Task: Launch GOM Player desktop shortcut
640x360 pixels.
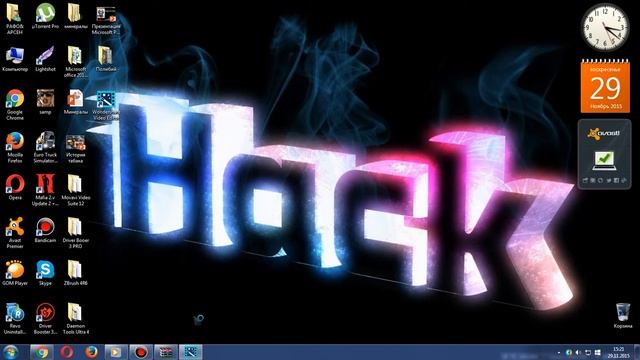Action: click(15, 273)
